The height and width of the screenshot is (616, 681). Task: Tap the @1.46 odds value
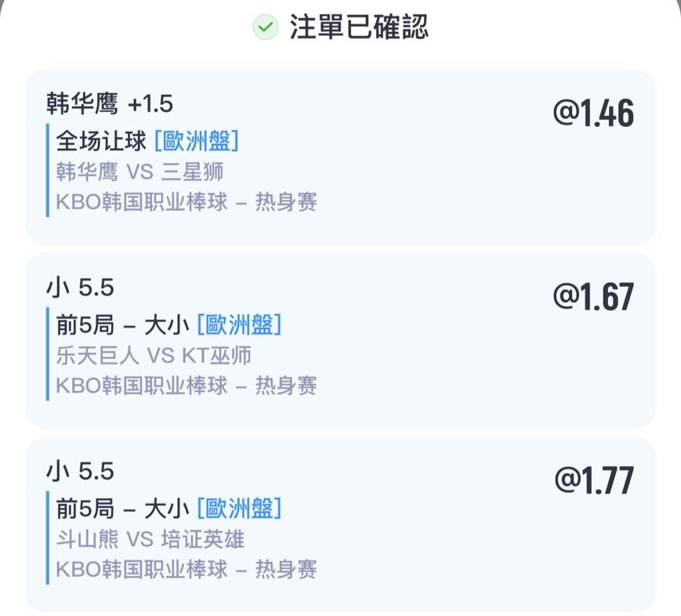(x=593, y=114)
